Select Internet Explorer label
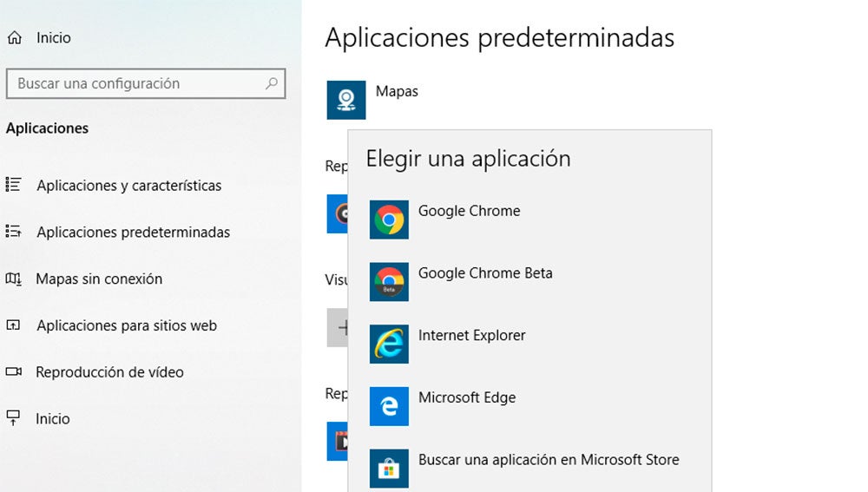Screen dimensions: 868x492 (x=471, y=336)
